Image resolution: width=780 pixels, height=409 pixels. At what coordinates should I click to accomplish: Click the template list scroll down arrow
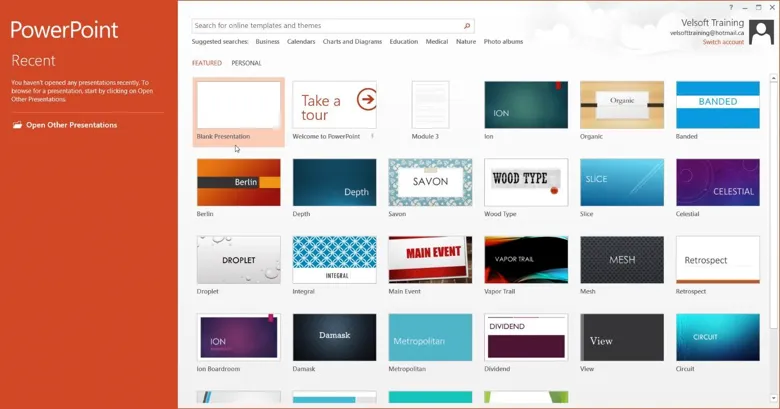[x=774, y=399]
